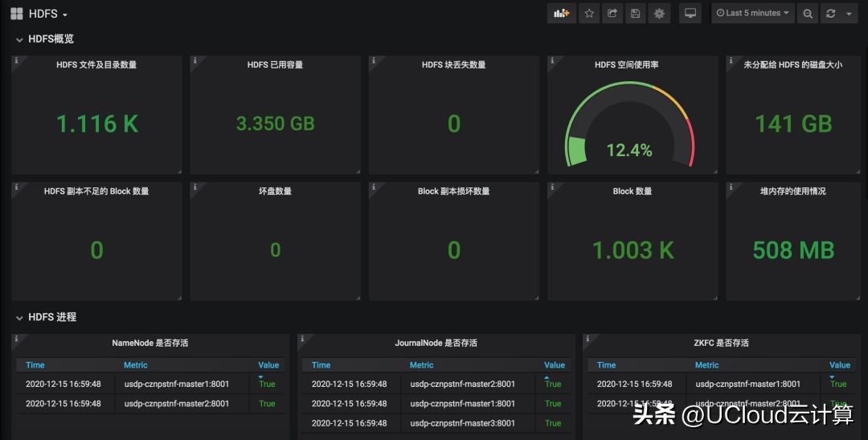
Task: Click info icon on HDFS 块丢失数量 panel
Action: pyautogui.click(x=374, y=60)
